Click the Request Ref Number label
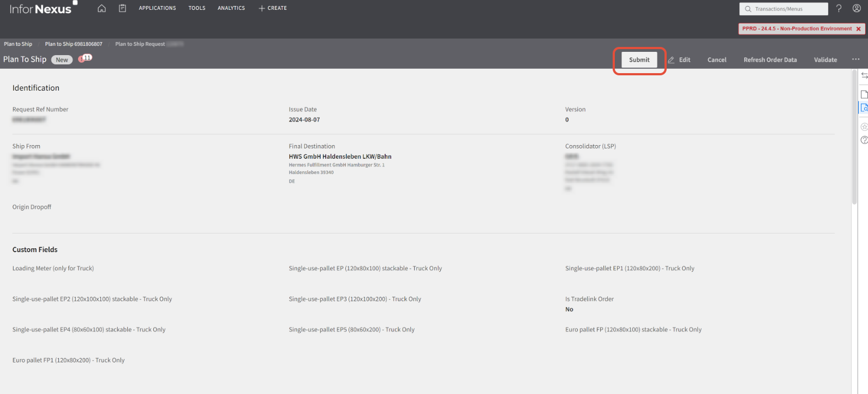Screen dimensions: 868x394 (x=40, y=110)
